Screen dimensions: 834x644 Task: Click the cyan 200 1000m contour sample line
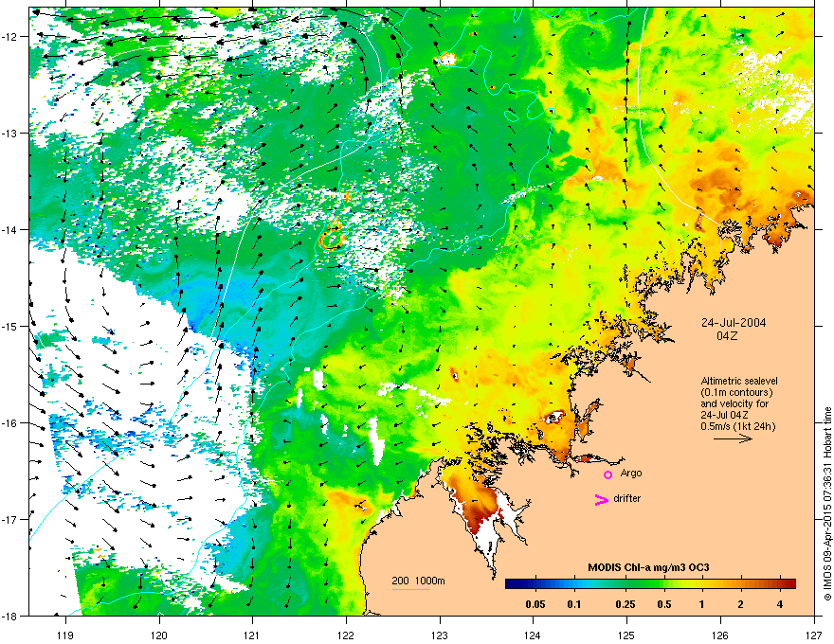411,589
